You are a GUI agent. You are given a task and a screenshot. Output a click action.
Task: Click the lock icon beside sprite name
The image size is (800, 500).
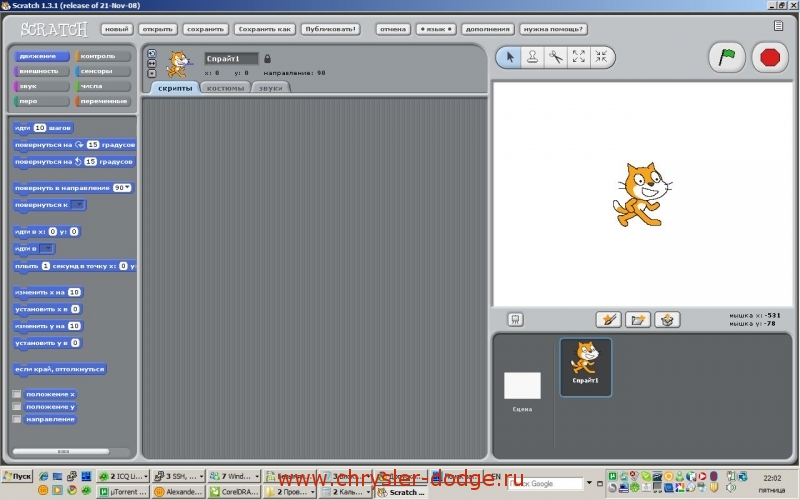click(267, 59)
